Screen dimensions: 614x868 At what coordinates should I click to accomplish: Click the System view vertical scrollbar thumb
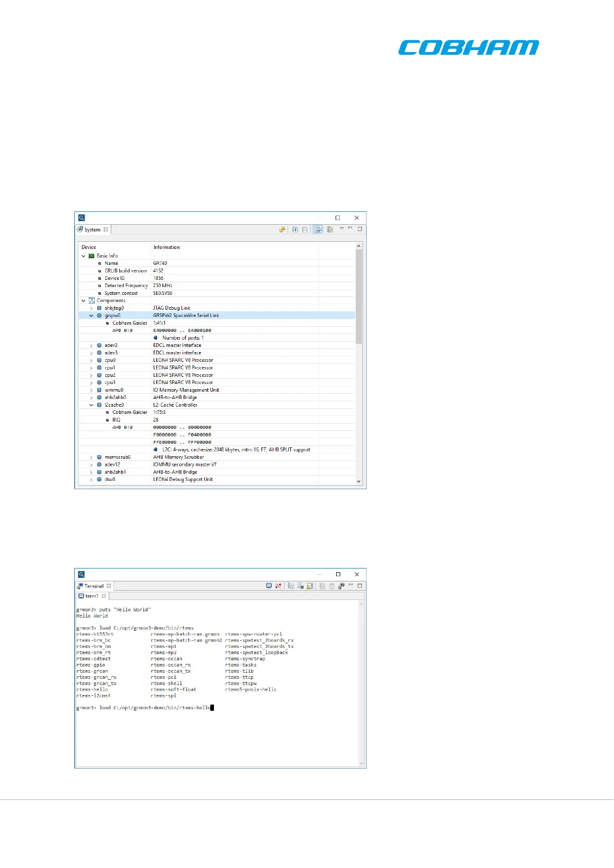[359, 296]
